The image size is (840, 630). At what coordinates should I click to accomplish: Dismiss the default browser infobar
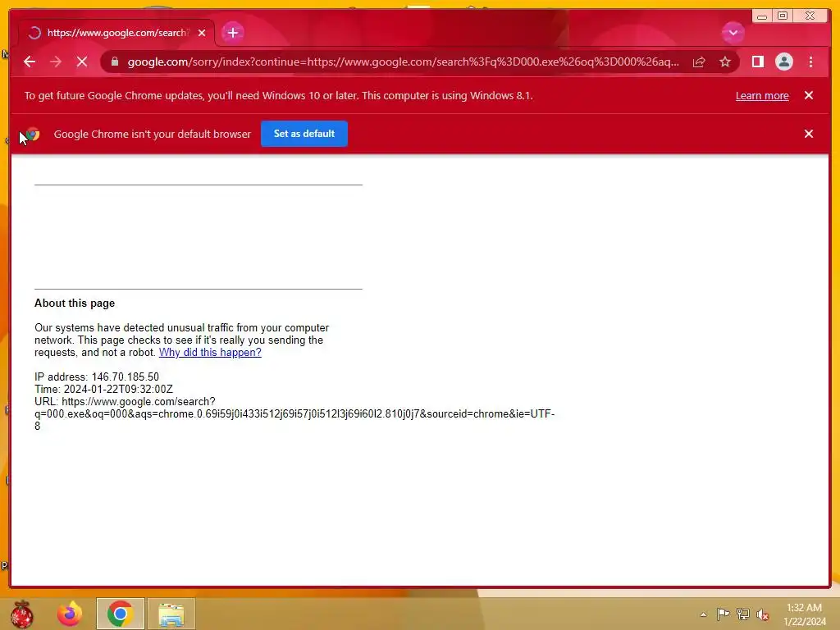click(808, 134)
